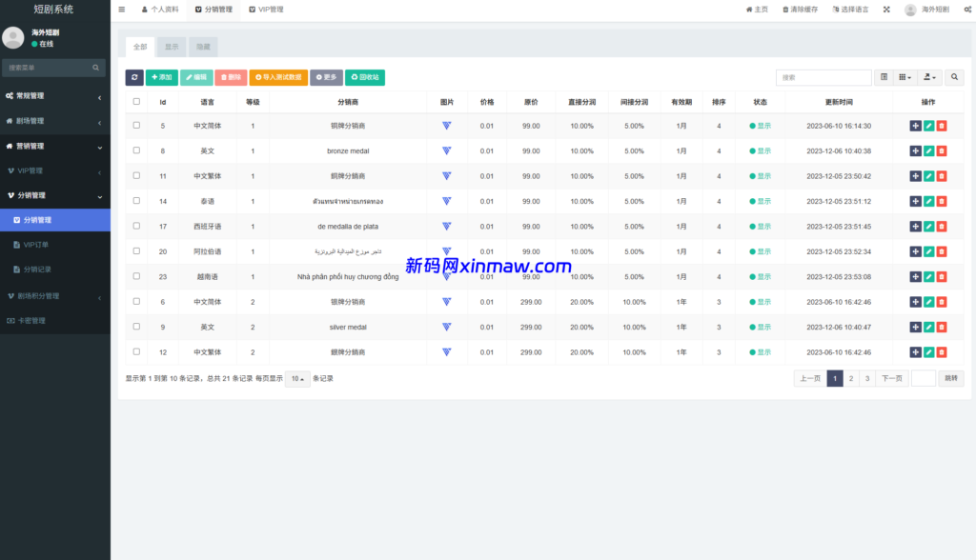Open the image thumbnail icon for row Id 11
976x560 pixels.
tap(447, 176)
